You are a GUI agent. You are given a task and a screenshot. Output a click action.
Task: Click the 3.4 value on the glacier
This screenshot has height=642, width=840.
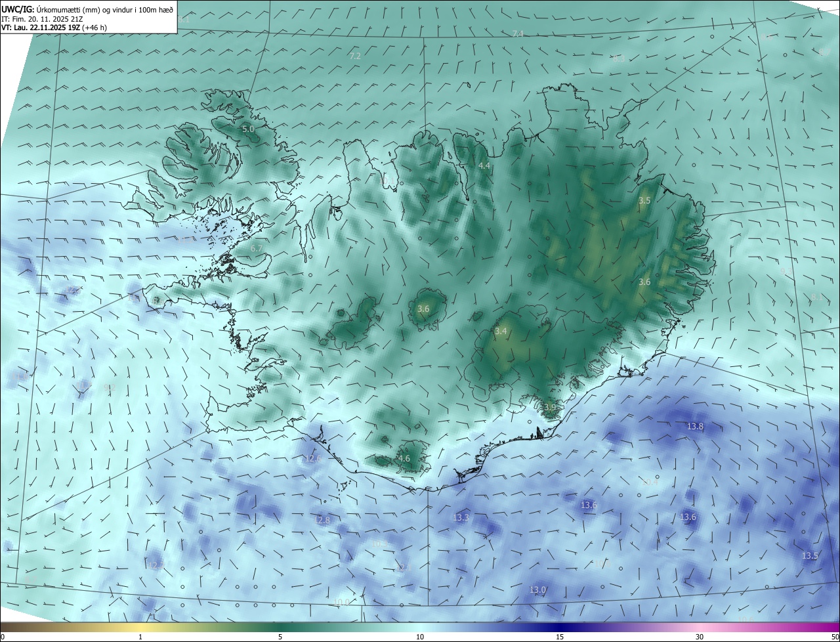(501, 332)
